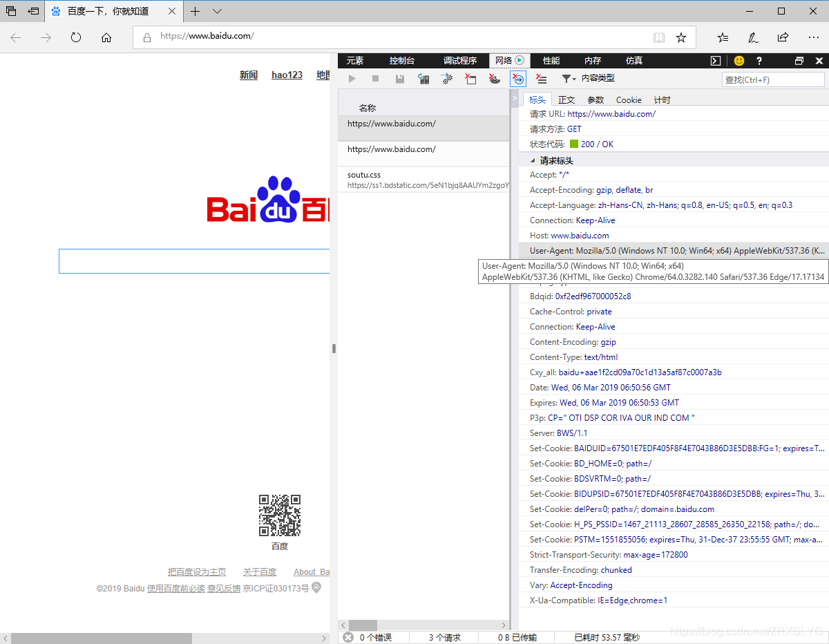Image resolution: width=829 pixels, height=644 pixels.
Task: Select the 标头 headers detail tab
Action: tap(537, 100)
